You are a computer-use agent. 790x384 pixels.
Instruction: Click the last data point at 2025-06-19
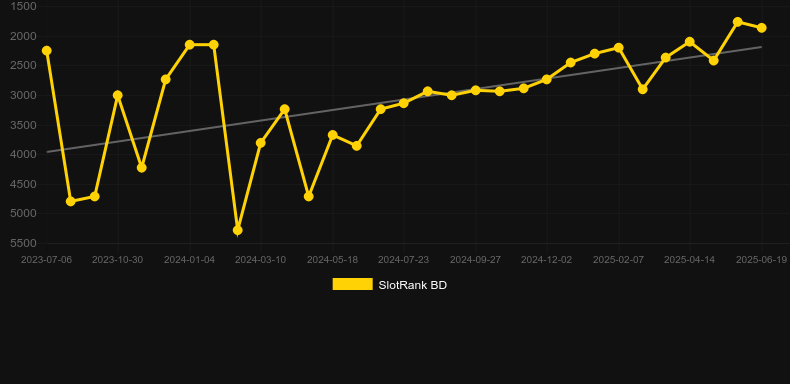point(761,28)
